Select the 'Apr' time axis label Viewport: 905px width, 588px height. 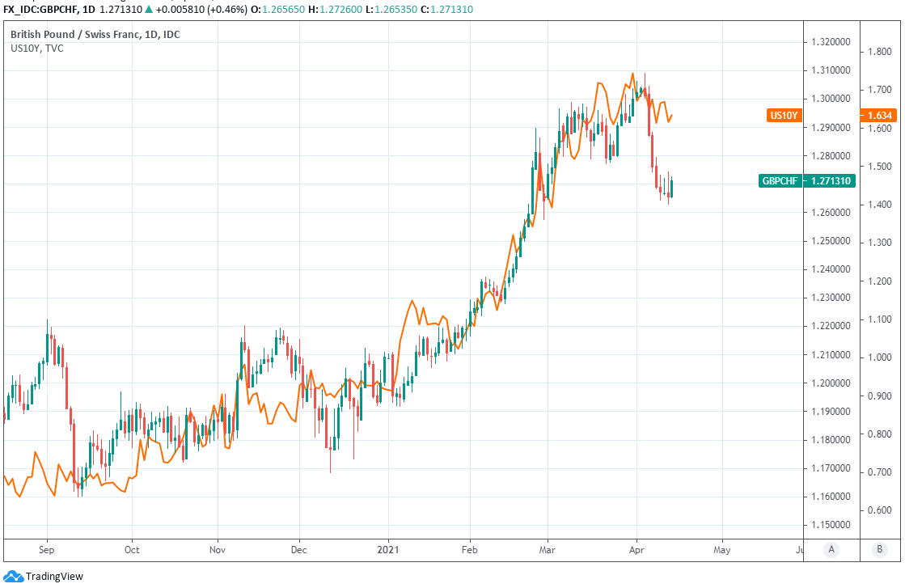click(x=636, y=550)
